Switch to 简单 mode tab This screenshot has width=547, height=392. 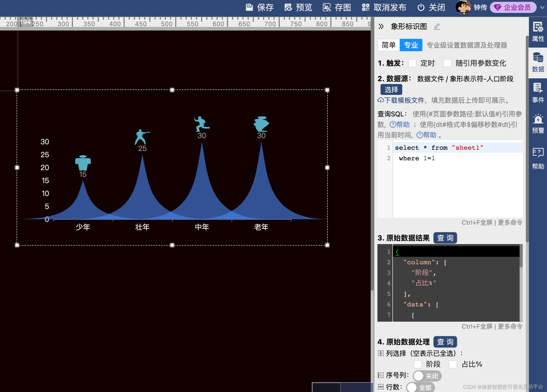click(x=389, y=45)
